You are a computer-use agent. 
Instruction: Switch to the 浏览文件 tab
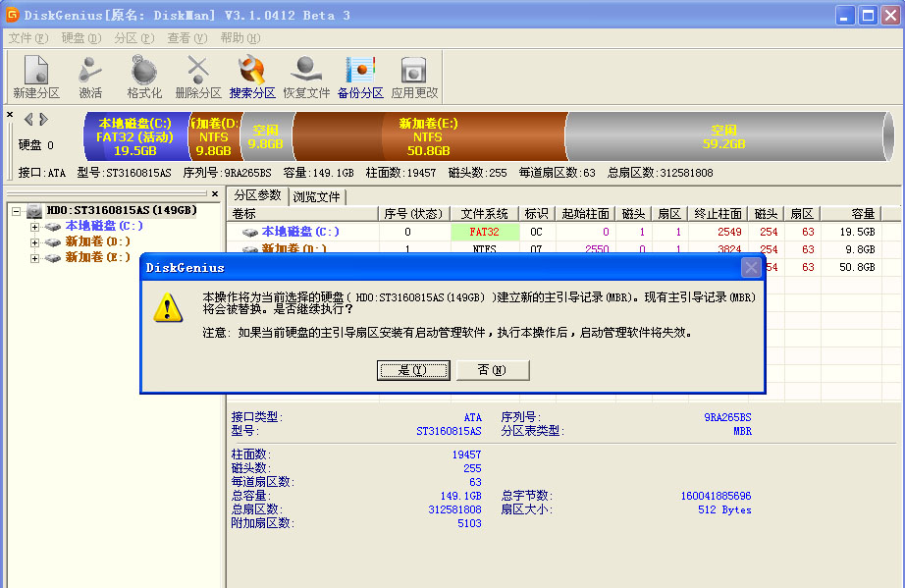coord(316,196)
